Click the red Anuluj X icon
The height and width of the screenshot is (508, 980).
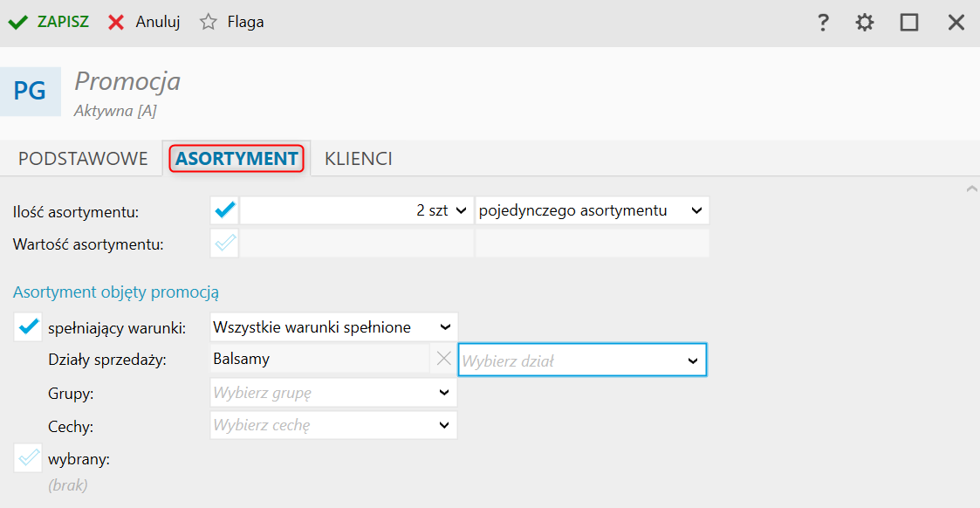click(x=116, y=23)
